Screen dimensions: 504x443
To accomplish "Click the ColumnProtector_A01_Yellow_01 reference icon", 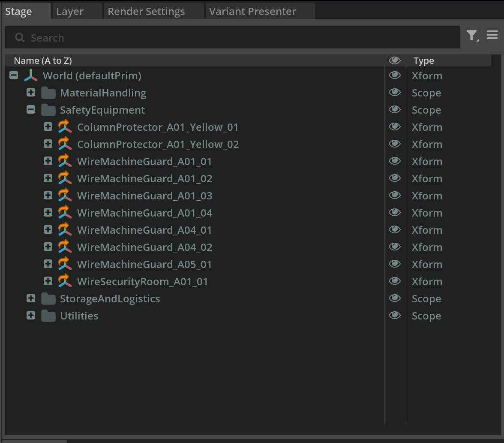I will point(65,127).
